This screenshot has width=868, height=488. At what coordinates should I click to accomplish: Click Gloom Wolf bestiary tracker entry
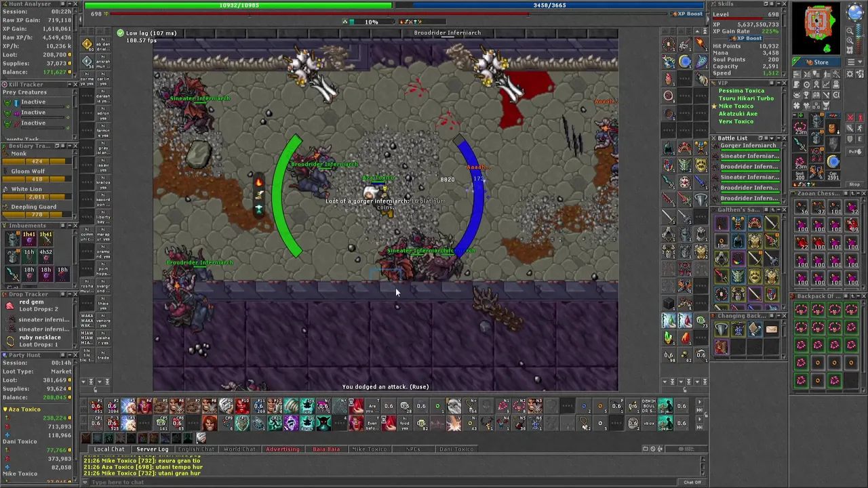point(37,176)
